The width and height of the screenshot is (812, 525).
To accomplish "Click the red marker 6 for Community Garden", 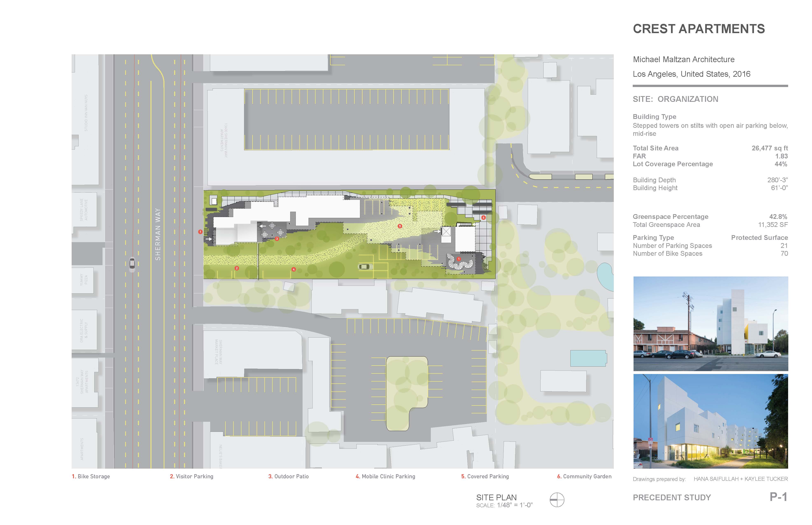I will [x=483, y=217].
